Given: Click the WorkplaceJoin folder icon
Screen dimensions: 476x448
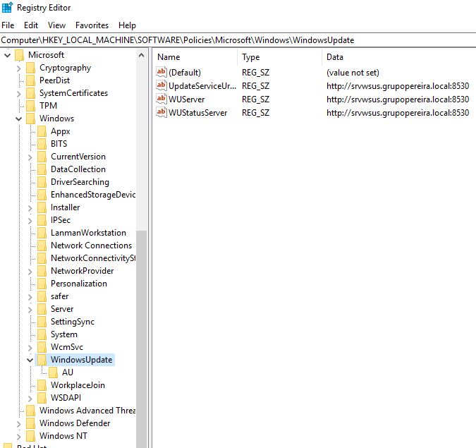Looking at the screenshot, I should click(x=42, y=385).
